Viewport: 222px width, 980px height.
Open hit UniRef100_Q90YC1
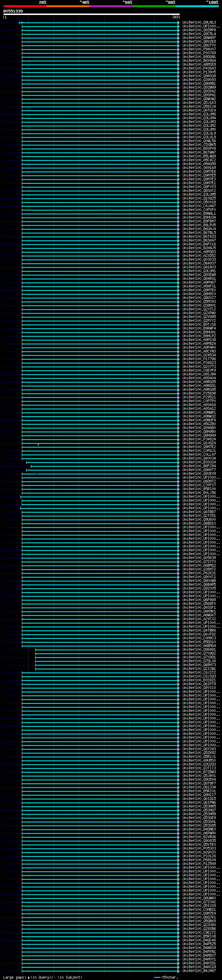(x=199, y=577)
